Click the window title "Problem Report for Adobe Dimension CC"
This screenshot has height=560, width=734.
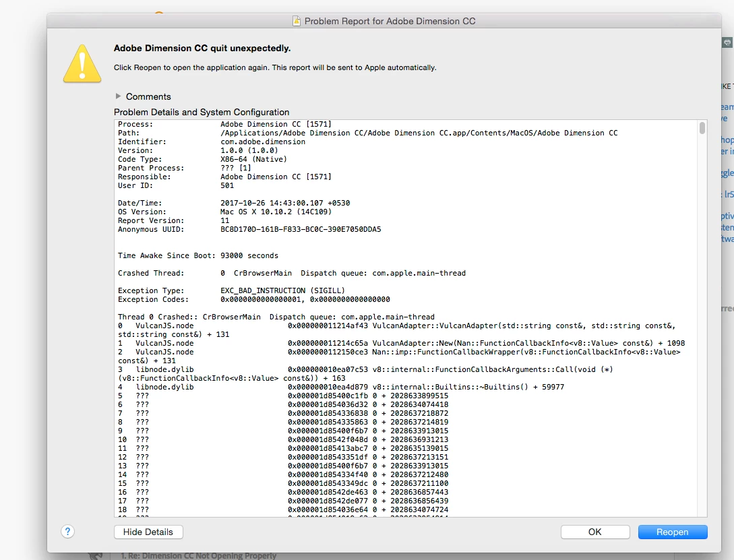(390, 21)
